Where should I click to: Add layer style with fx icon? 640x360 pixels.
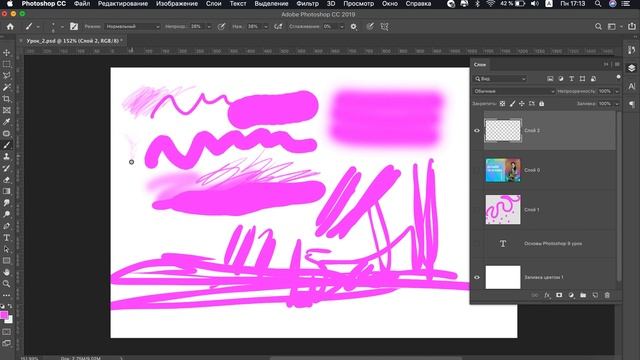tap(547, 295)
